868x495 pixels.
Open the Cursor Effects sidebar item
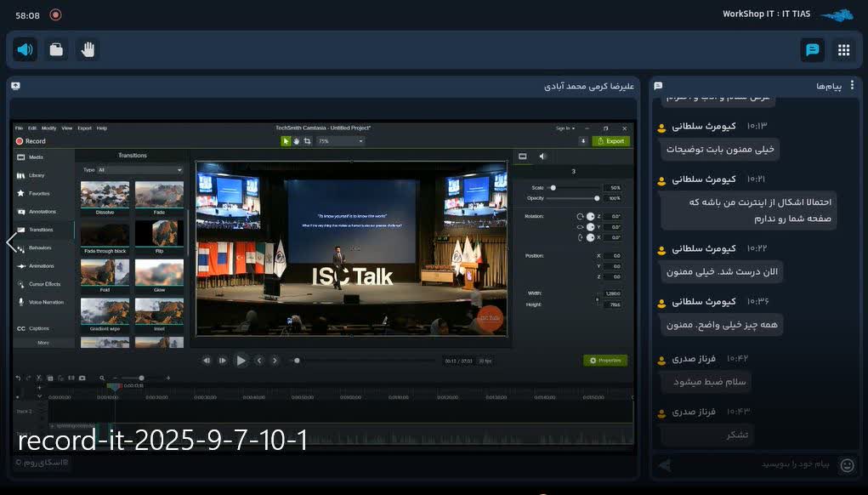tap(40, 284)
